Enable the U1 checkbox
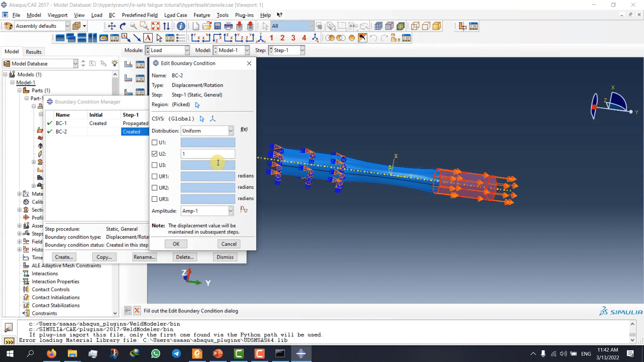The width and height of the screenshot is (644, 362). pos(155,142)
